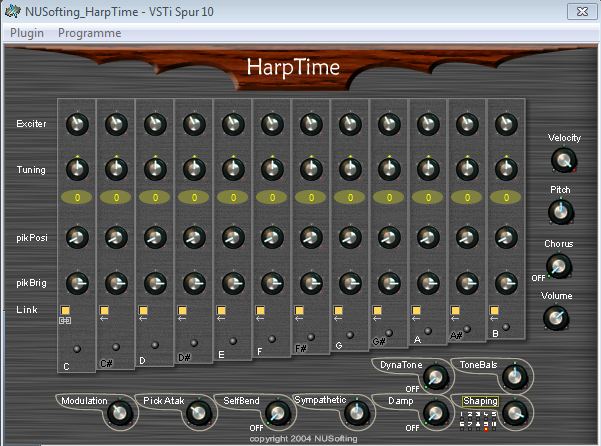
Task: Click the Volume knob
Action: [556, 318]
